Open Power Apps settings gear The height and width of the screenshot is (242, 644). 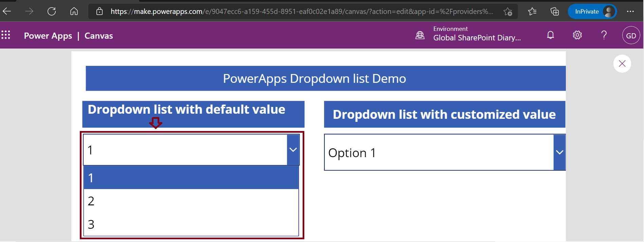point(577,35)
